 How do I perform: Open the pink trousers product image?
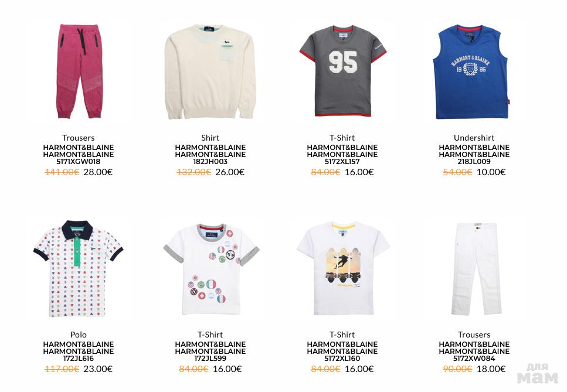tap(80, 71)
